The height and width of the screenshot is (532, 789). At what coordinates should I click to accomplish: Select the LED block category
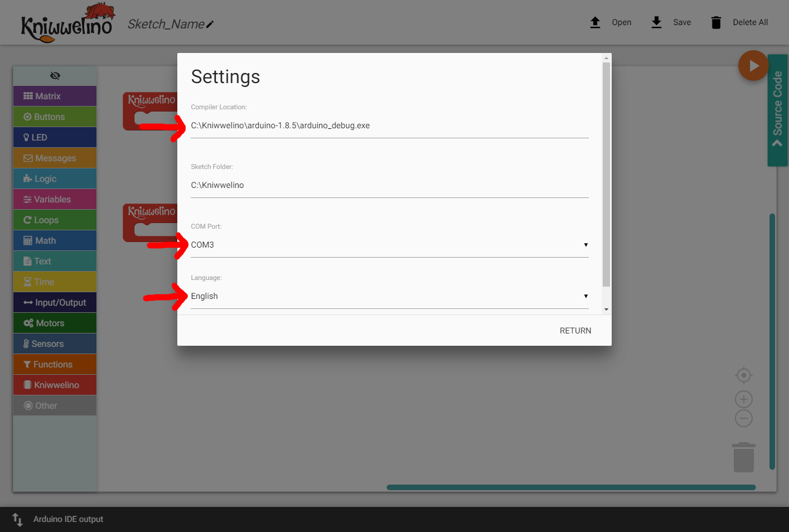pos(55,137)
